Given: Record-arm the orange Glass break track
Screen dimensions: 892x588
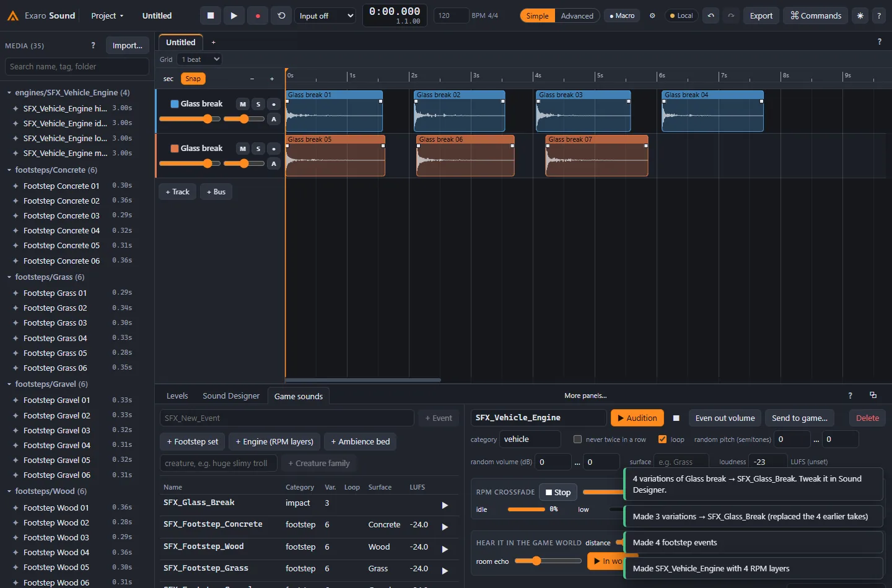Looking at the screenshot, I should tap(274, 149).
